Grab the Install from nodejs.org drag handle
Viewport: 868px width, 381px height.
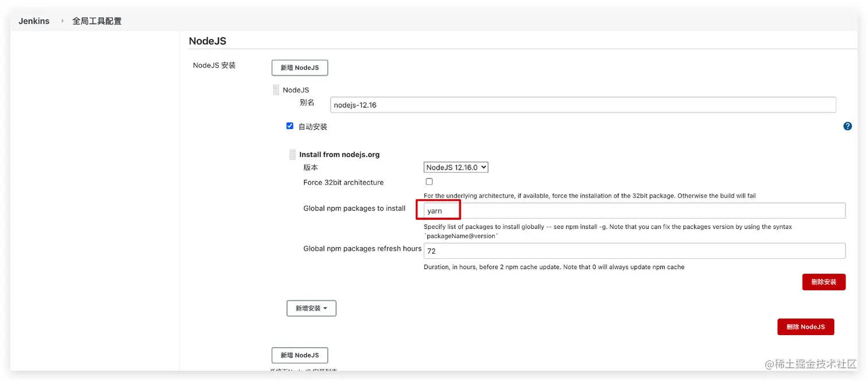coord(292,155)
